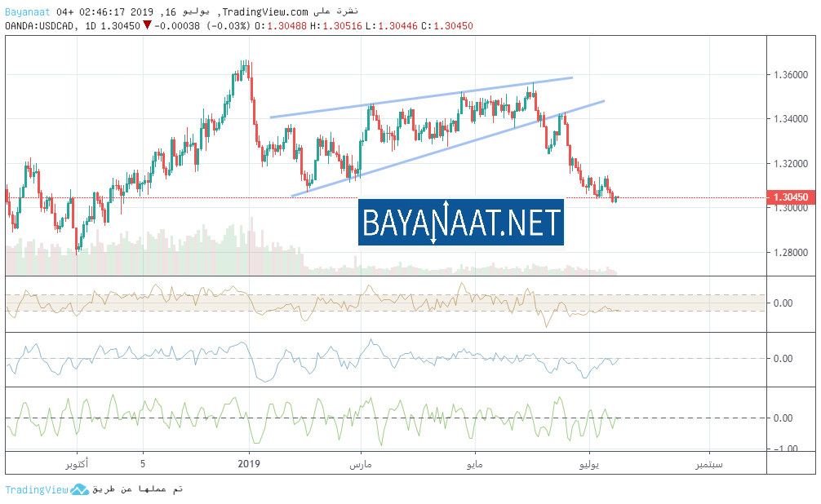This screenshot has height=504, width=821.
Task: Click the arrow icon inside BAYANAAT.NET watermark
Action: [435, 222]
